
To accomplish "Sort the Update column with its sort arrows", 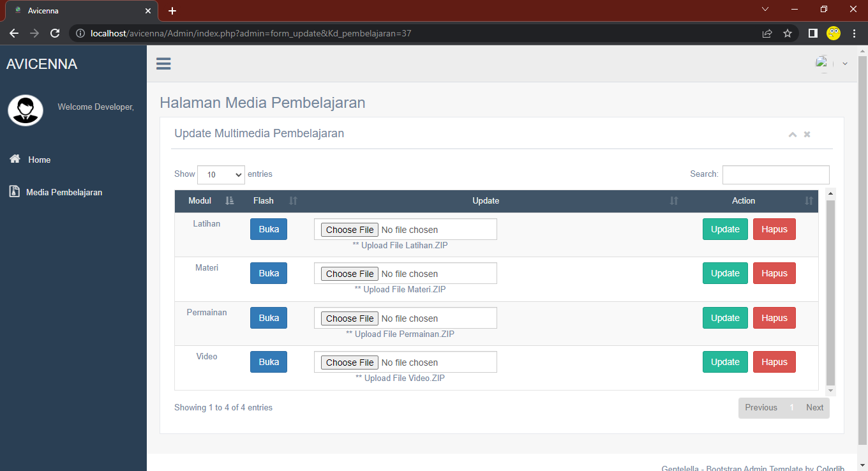I will coord(673,200).
